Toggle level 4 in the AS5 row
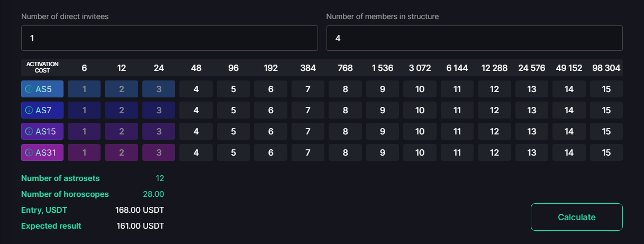 (196, 89)
